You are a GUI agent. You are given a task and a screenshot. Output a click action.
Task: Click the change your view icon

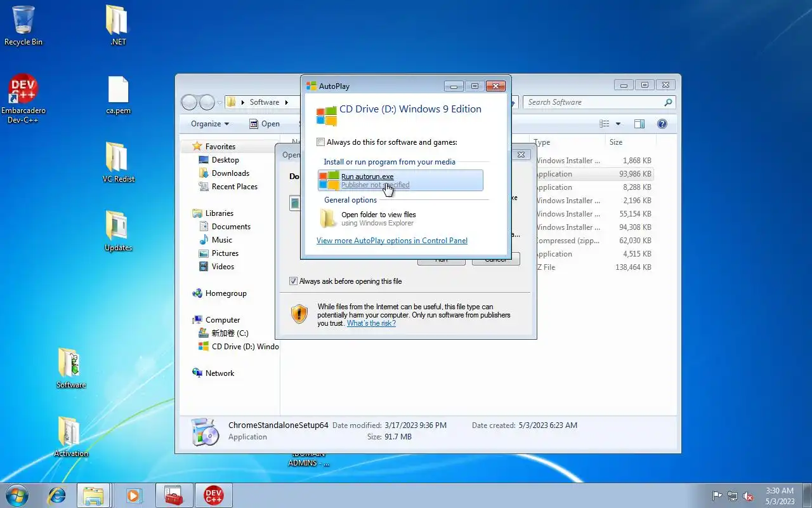click(x=605, y=124)
